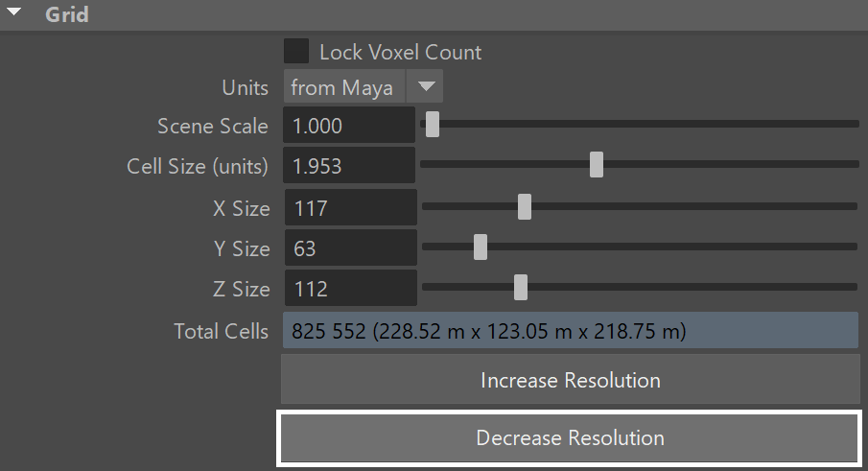
Task: Click the Decrease Resolution button
Action: pyautogui.click(x=570, y=437)
